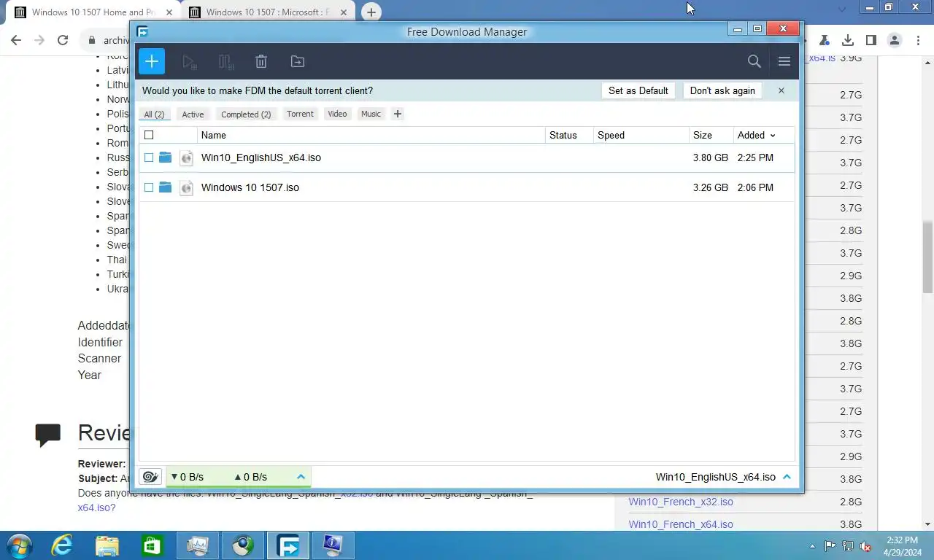Image resolution: width=934 pixels, height=560 pixels.
Task: Toggle browser side panel icon
Action: coord(871,40)
